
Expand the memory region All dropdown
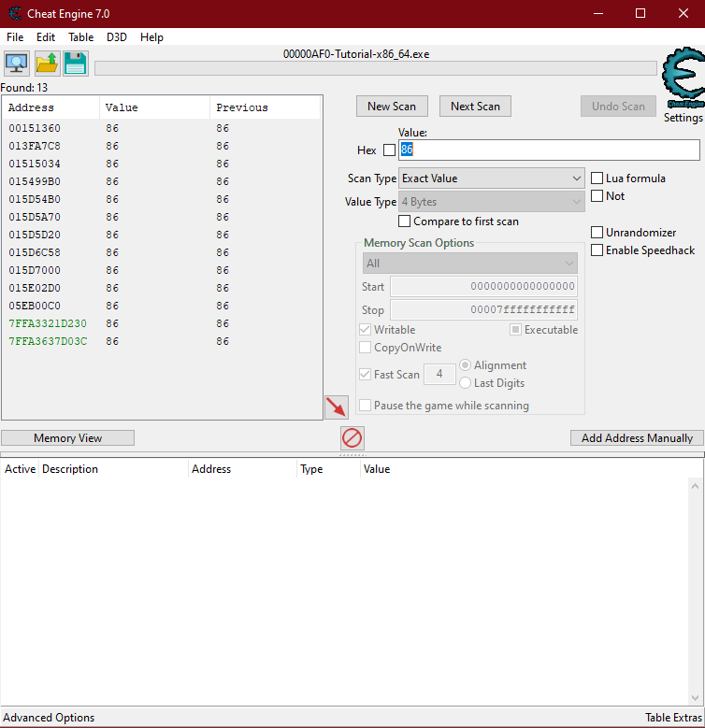coord(470,264)
